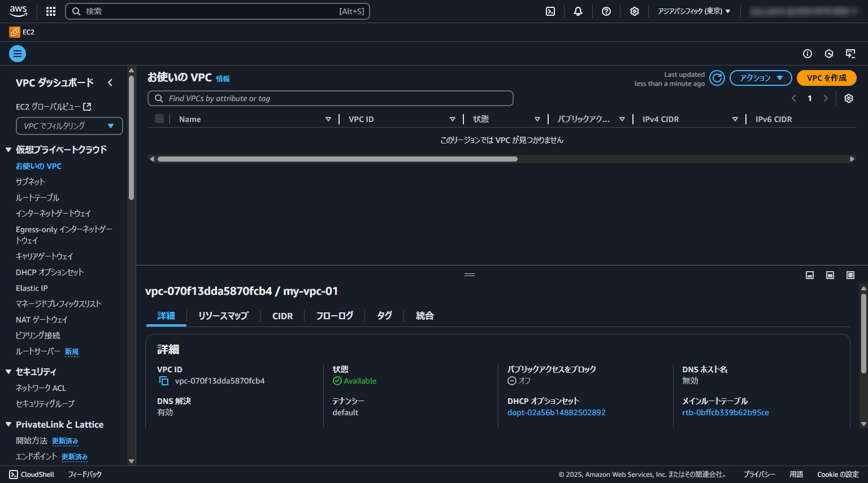The height and width of the screenshot is (483, 868).
Task: Open the notifications bell
Action: coord(578,11)
